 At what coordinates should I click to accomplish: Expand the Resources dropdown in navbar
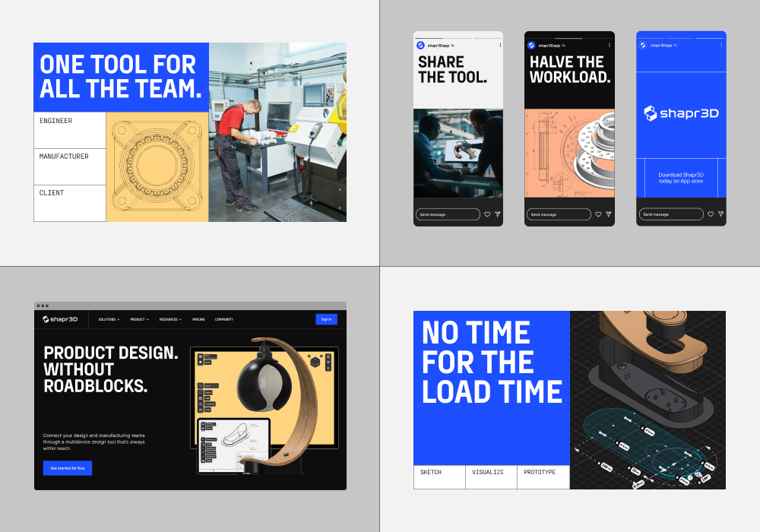tap(170, 319)
